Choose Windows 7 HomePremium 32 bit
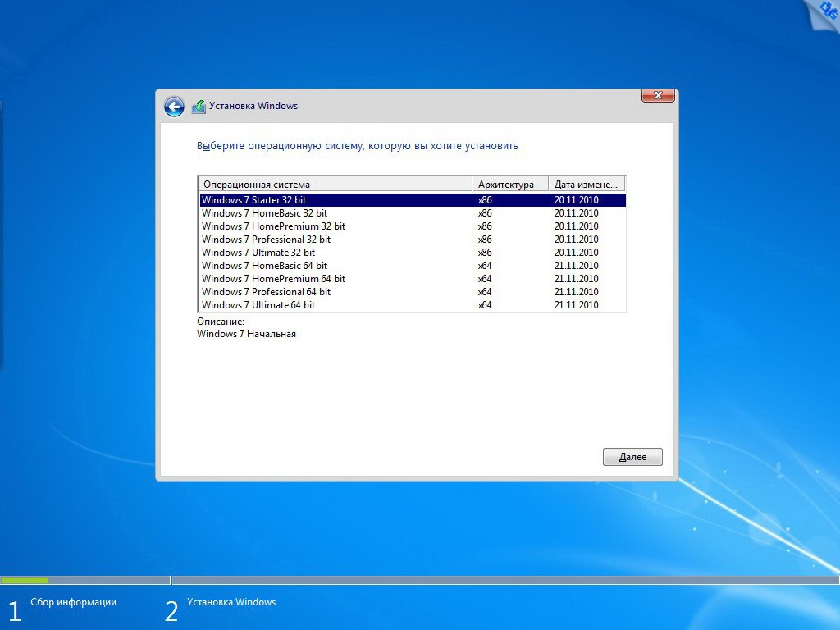 (x=413, y=226)
